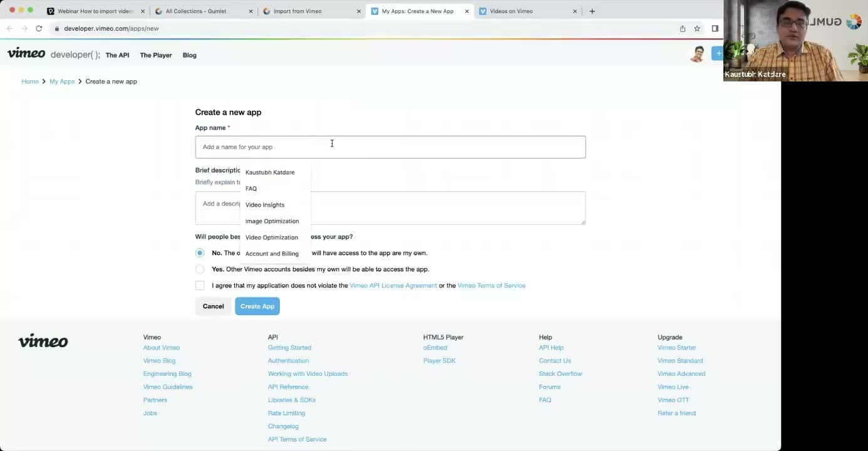Open the user profile avatar

click(697, 54)
